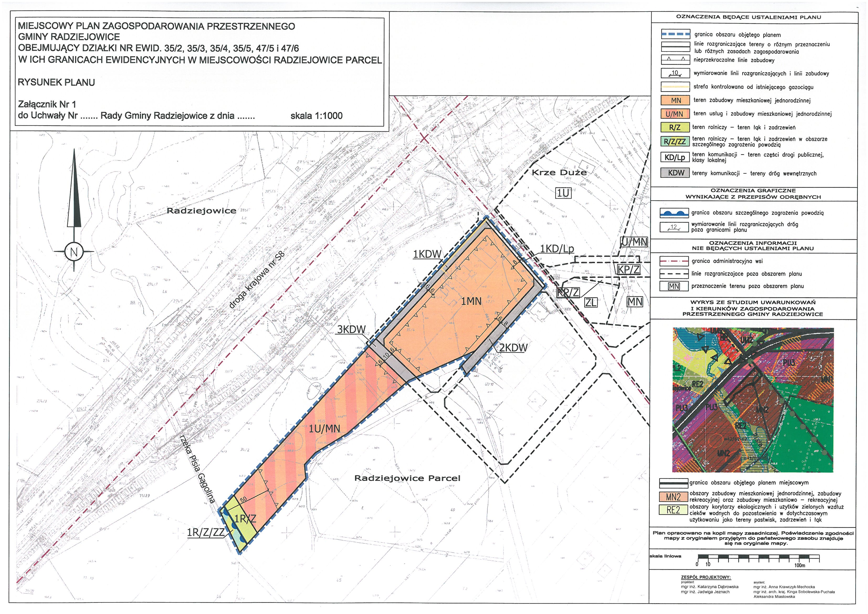This screenshot has height=614, width=868.
Task: Click the 1R/Z label on the map
Action: [245, 518]
